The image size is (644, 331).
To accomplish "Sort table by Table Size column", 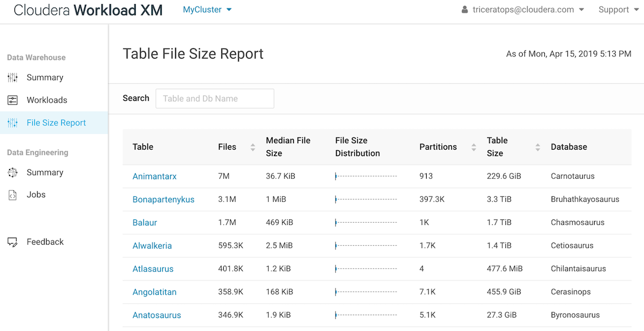I will 538,147.
